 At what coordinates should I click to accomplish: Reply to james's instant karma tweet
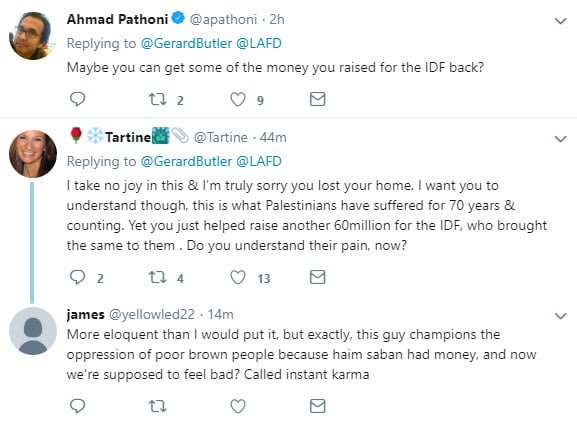coord(77,406)
